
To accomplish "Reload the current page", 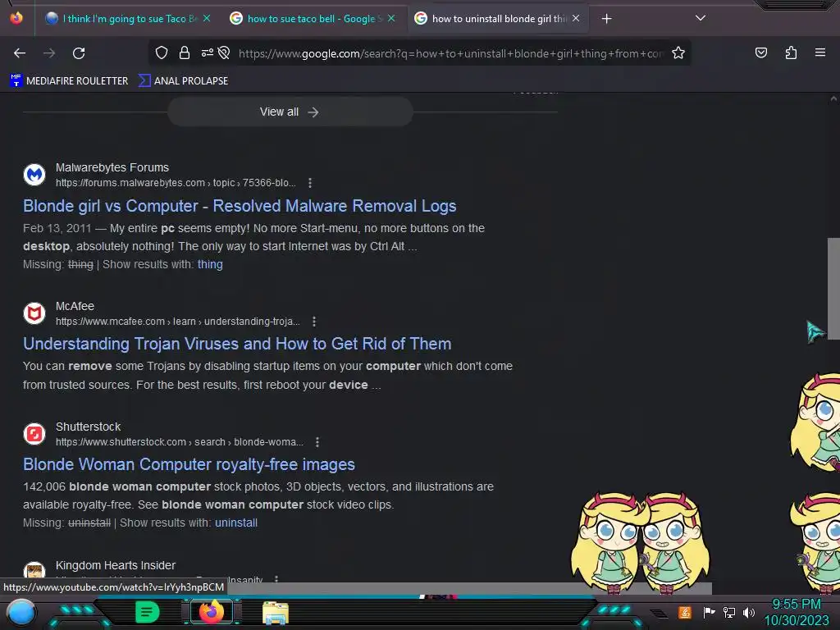I will (79, 53).
